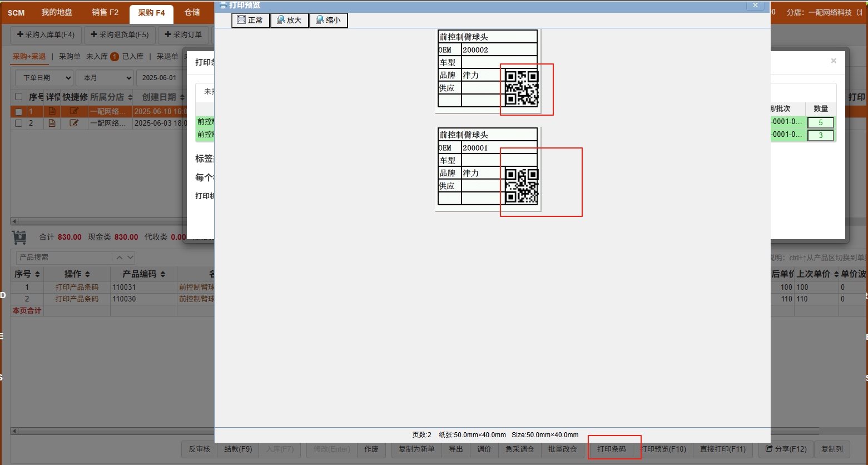Screen dimensions: 868x465
Task: Click the quantity field showing 3
Action: point(821,135)
